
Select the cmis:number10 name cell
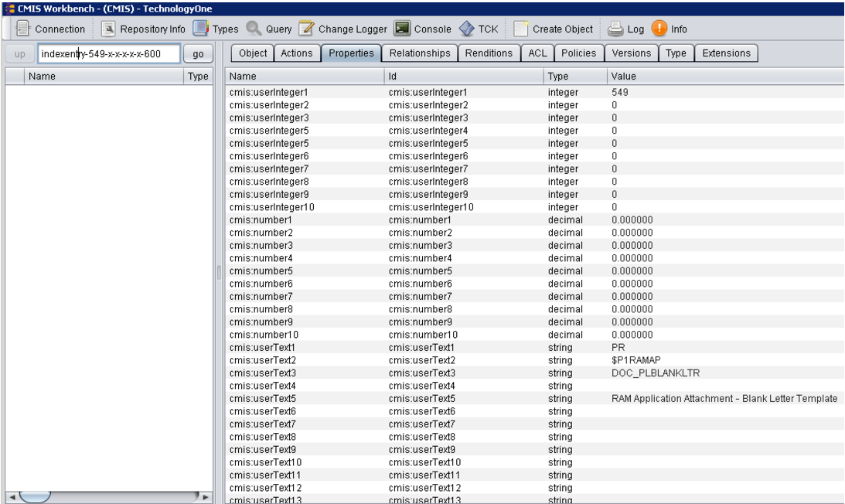coord(264,335)
